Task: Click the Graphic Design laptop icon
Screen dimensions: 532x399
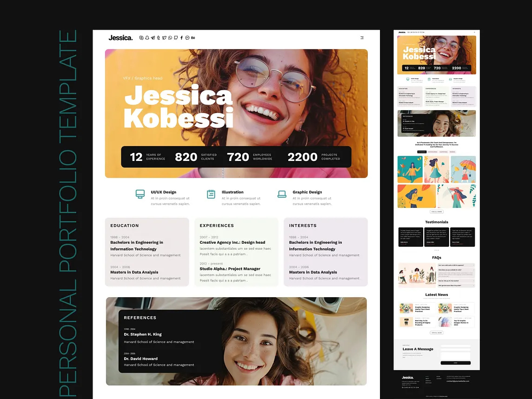Action: click(x=282, y=194)
